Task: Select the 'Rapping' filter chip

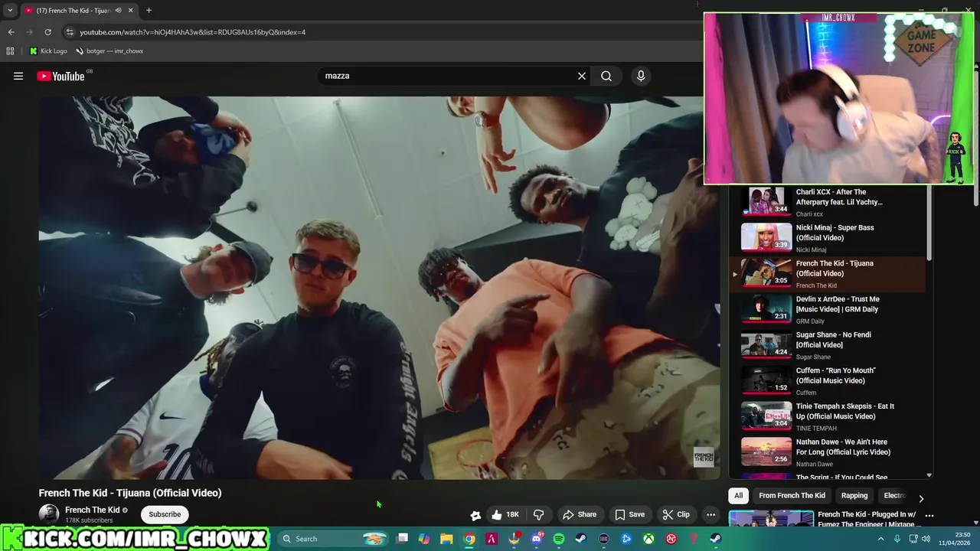Action: [854, 496]
